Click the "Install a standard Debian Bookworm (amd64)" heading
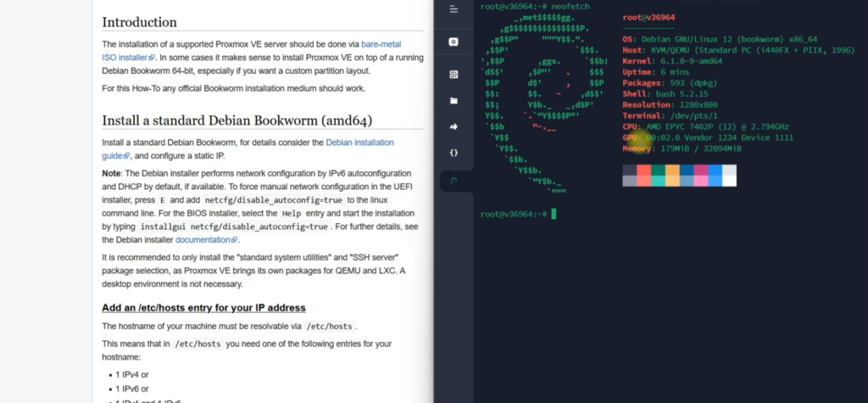The image size is (868, 403). click(x=236, y=120)
